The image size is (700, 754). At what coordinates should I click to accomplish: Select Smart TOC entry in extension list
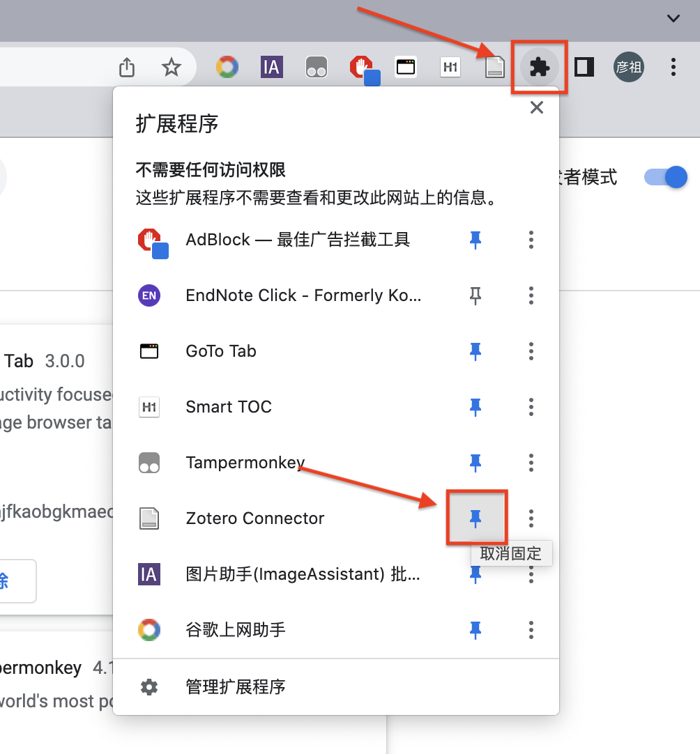229,407
